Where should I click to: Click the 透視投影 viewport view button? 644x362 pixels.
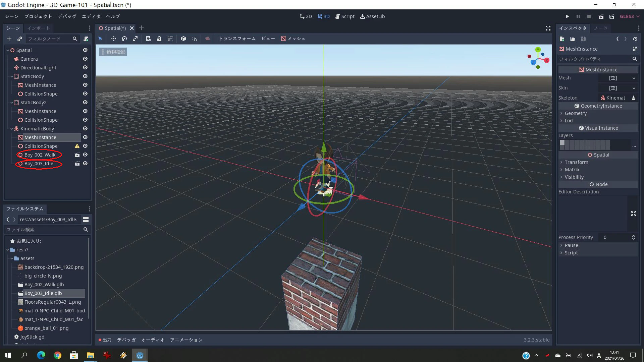[x=113, y=52]
